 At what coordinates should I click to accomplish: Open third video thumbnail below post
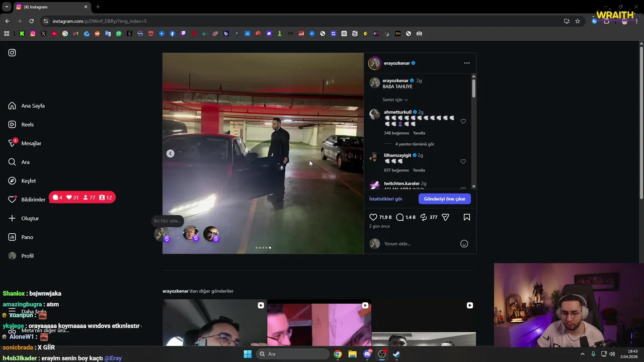[x=424, y=323]
